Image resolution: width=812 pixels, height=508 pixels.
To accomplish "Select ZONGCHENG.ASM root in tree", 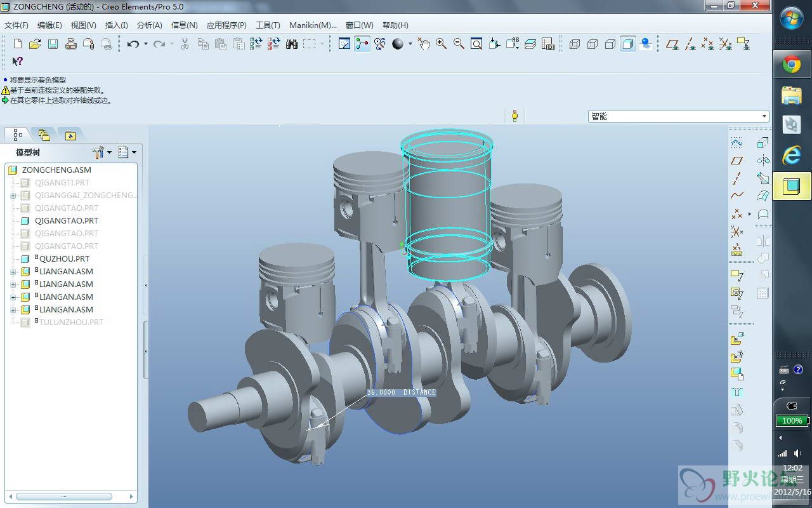I will 56,170.
